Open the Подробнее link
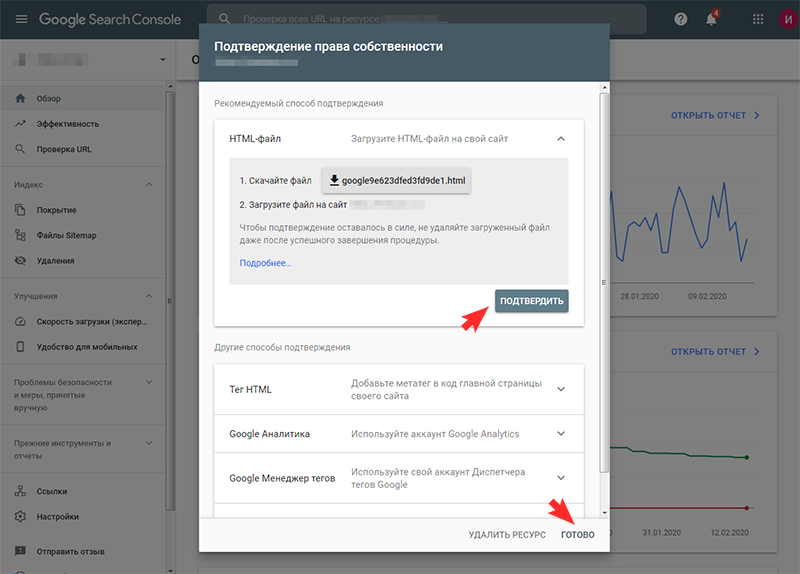Screen dimensions: 800x574 tap(265, 263)
